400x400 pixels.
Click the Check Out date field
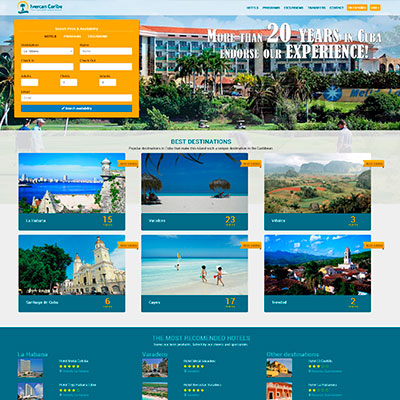106,67
